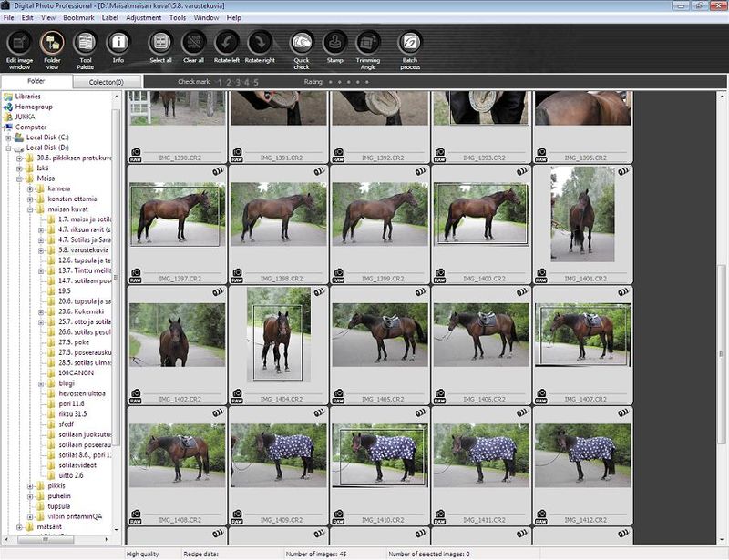Set check mark 3
The width and height of the screenshot is (729, 560).
tap(238, 82)
